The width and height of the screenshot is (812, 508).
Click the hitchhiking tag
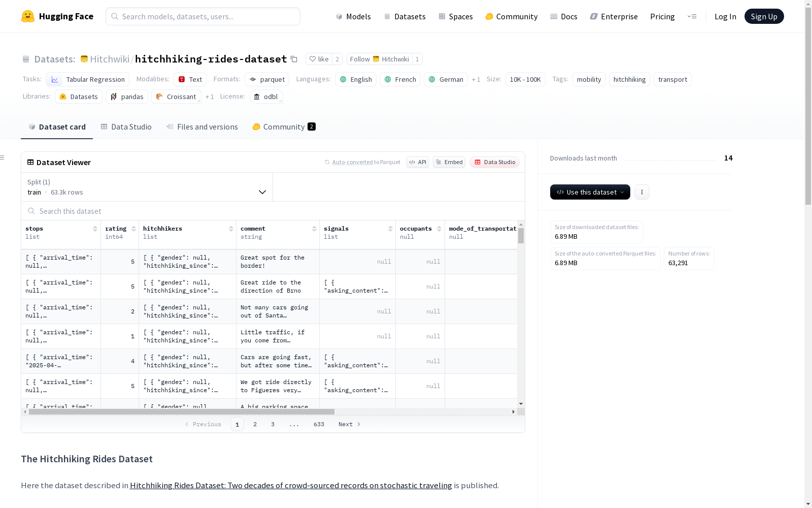pos(629,79)
